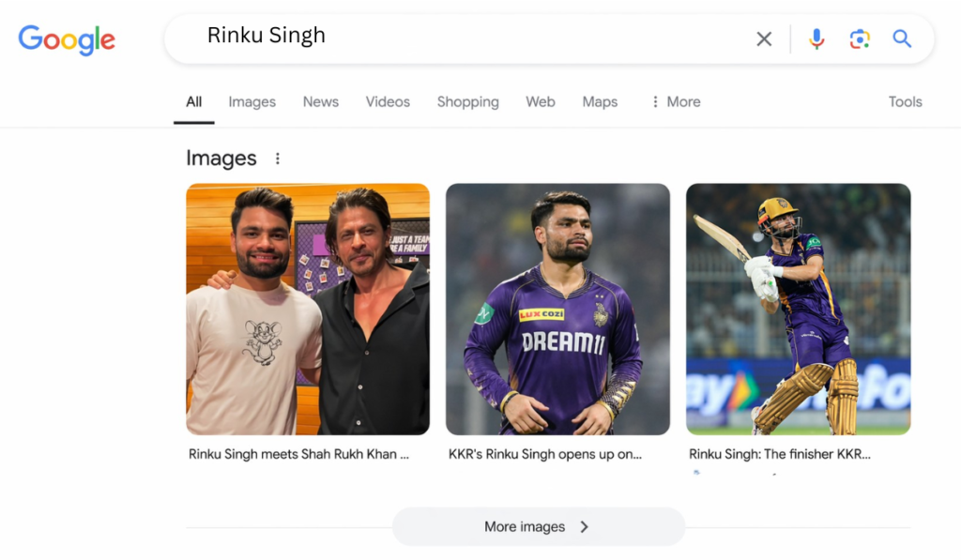Click the link 'KKR's Rinku Singh opens up on'
Screen dimensions: 961x560
[545, 454]
